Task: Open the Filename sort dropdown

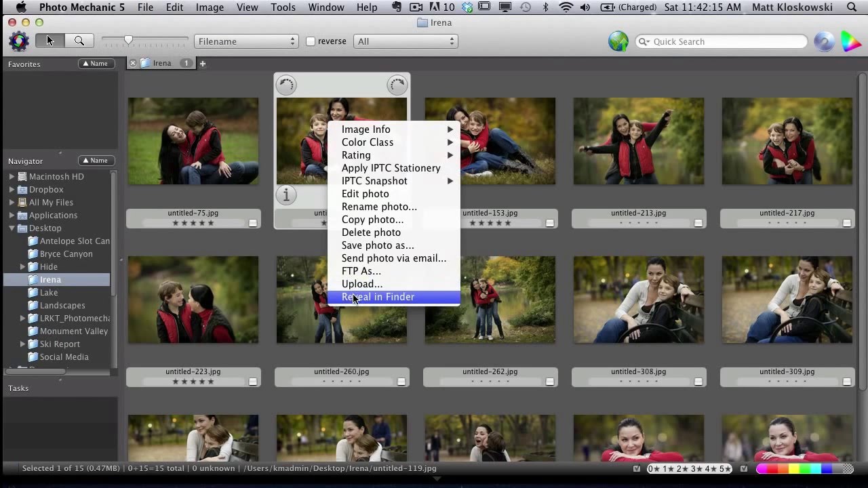Action: click(x=246, y=41)
